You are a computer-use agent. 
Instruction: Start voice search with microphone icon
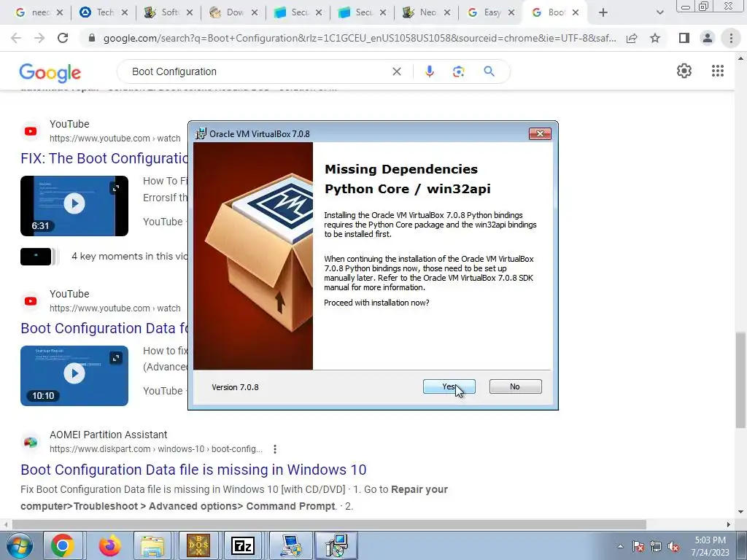click(429, 71)
